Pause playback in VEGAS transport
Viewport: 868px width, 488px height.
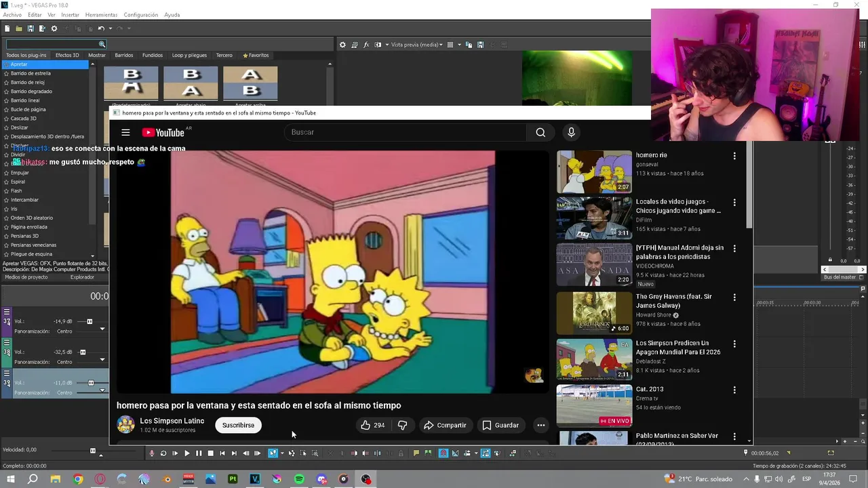(199, 453)
